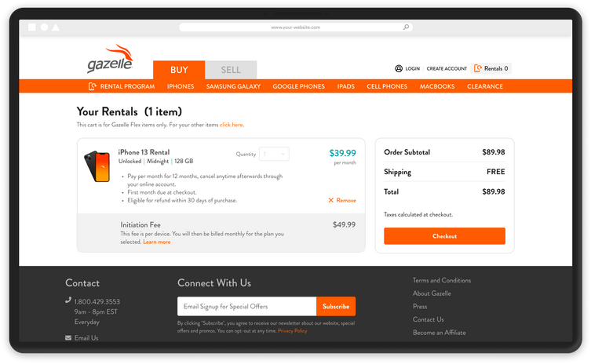The width and height of the screenshot is (591, 364).
Task: Open the IPHONES menu
Action: [181, 86]
